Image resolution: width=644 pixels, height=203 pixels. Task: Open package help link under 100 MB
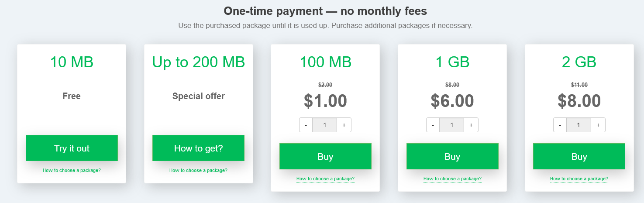(325, 179)
